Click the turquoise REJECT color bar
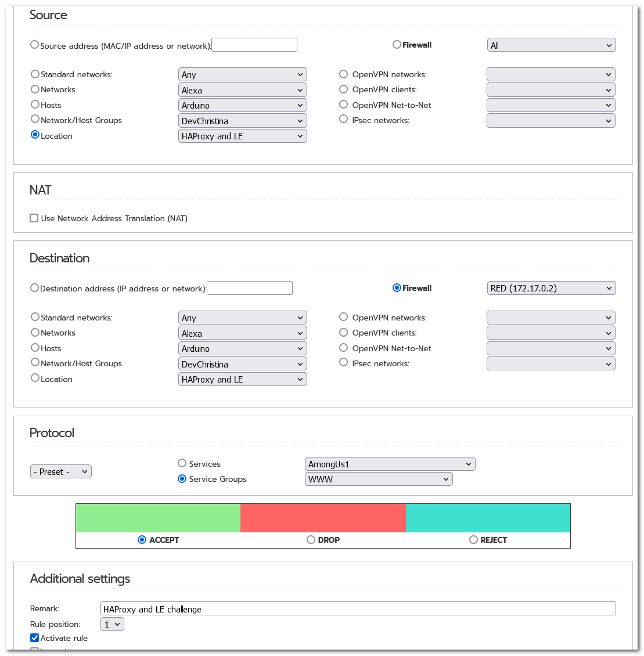 488,518
